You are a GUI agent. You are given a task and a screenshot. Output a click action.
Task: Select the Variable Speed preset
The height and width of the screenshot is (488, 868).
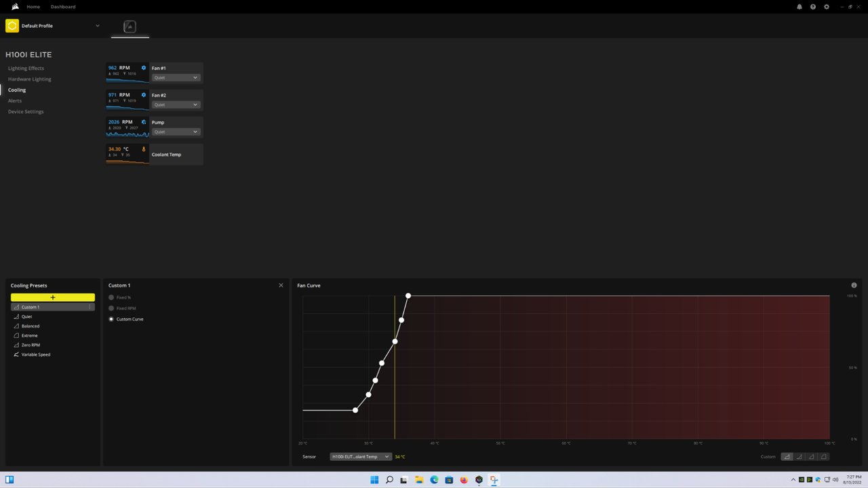coord(53,354)
